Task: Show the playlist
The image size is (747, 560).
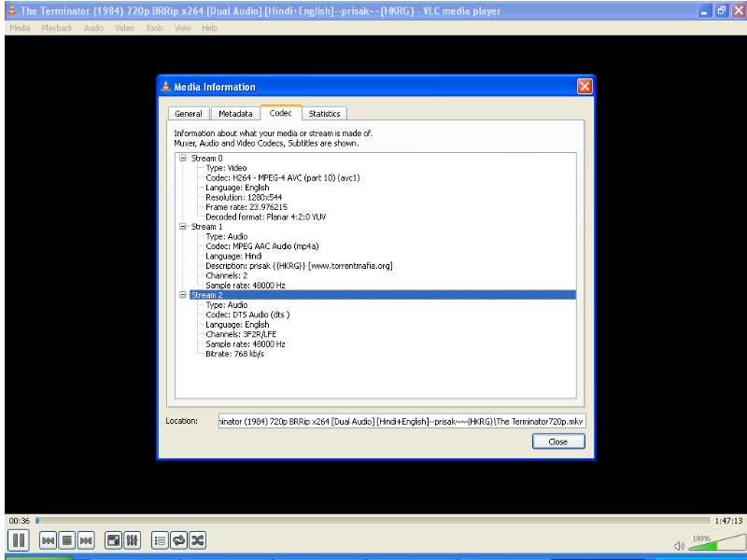Action: click(x=160, y=540)
